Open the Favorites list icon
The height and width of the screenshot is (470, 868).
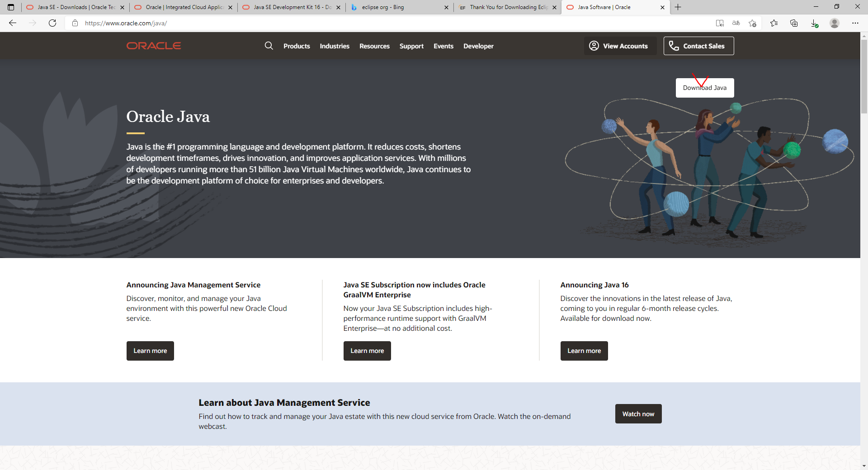tap(774, 23)
